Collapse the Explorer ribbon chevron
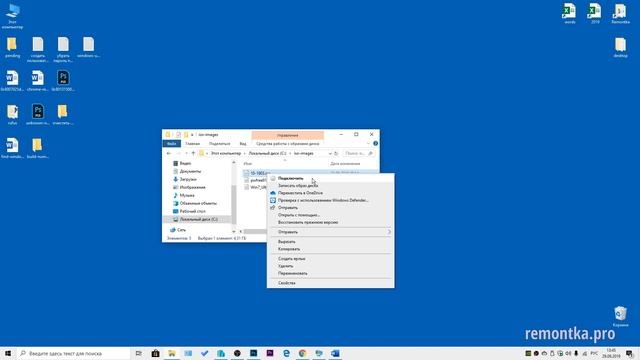640x360 pixels. pos(368,144)
